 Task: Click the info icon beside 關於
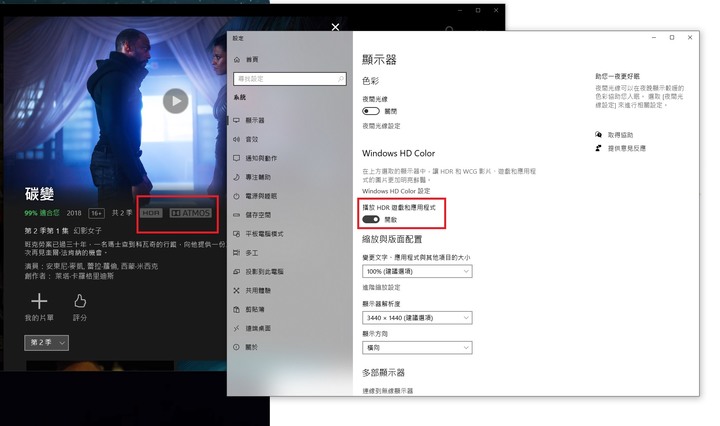(x=236, y=347)
